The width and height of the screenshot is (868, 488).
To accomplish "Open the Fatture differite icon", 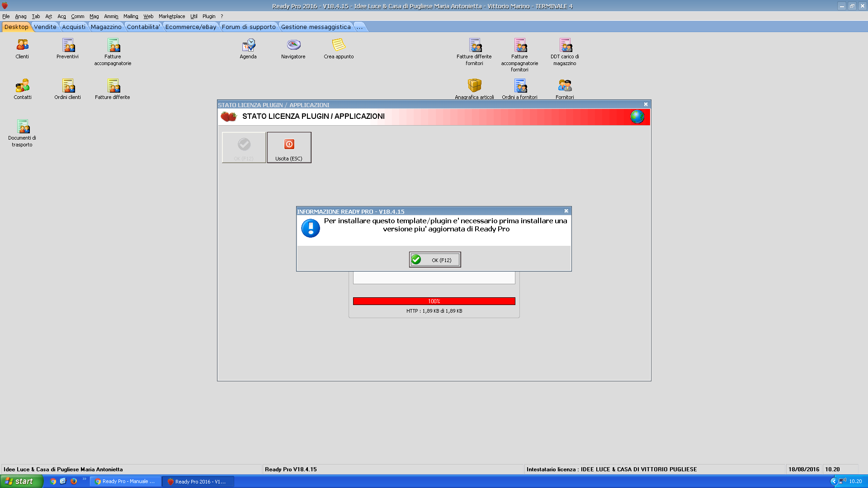I will coord(113,89).
